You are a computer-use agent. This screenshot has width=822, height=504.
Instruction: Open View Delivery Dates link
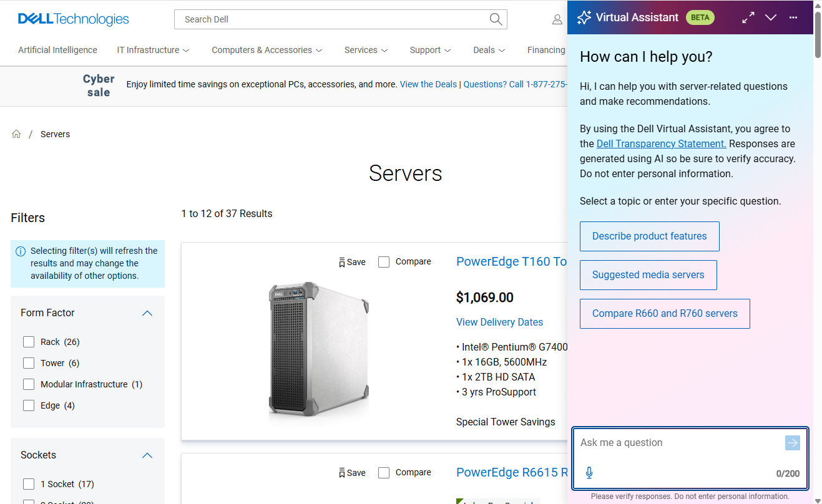[499, 322]
